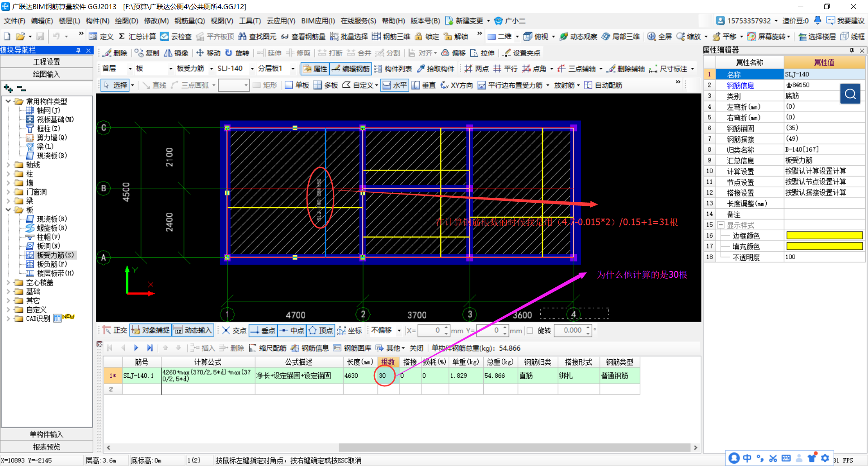Toggle 正交 orthogonal mode
This screenshot has width=868, height=466.
coord(115,330)
